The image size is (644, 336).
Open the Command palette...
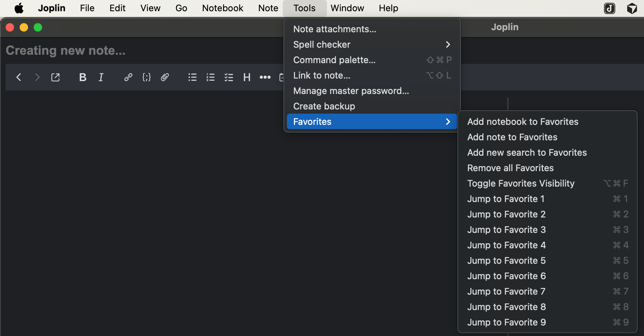point(372,60)
